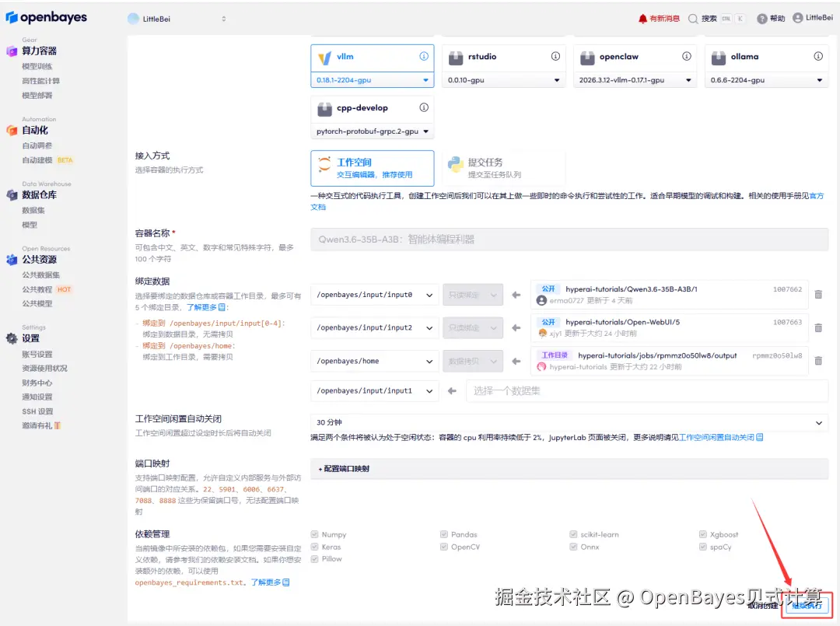Screen dimensions: 840x626
Task: Select the 提交任务 access mode
Action: 503,168
